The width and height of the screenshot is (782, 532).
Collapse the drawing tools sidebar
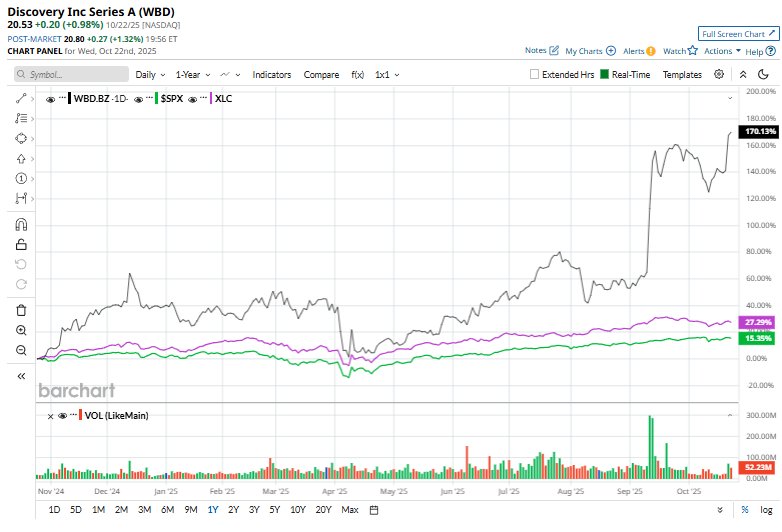coord(21,376)
